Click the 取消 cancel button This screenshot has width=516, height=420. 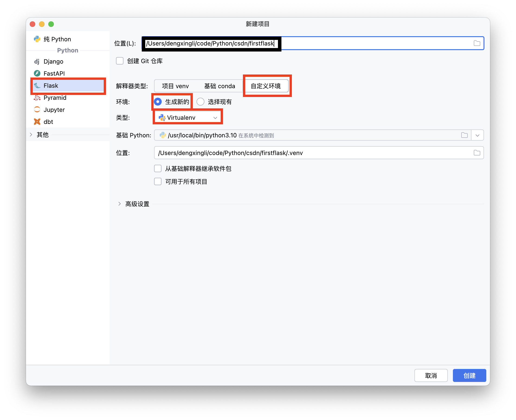(431, 375)
